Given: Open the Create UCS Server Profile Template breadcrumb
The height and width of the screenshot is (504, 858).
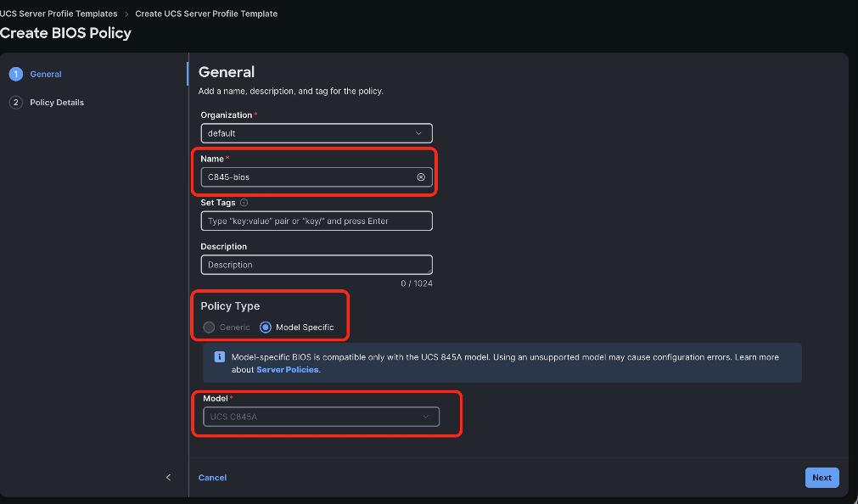Looking at the screenshot, I should [x=206, y=14].
